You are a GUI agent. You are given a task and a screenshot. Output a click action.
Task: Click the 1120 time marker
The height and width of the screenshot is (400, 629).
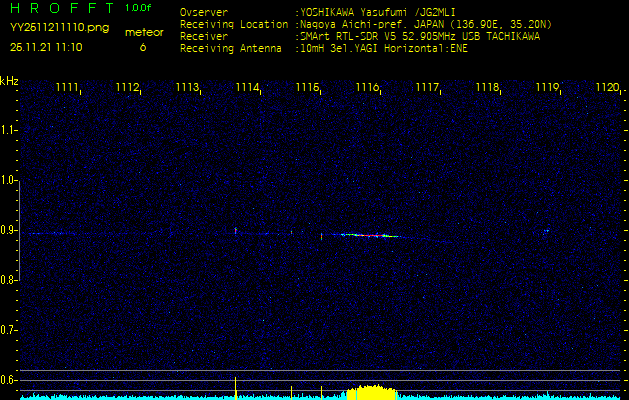[x=606, y=88]
